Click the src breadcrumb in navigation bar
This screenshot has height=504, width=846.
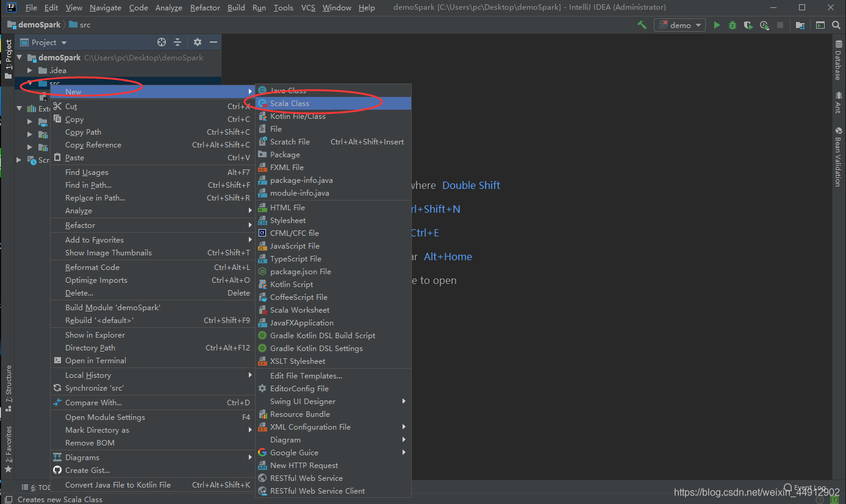80,25
